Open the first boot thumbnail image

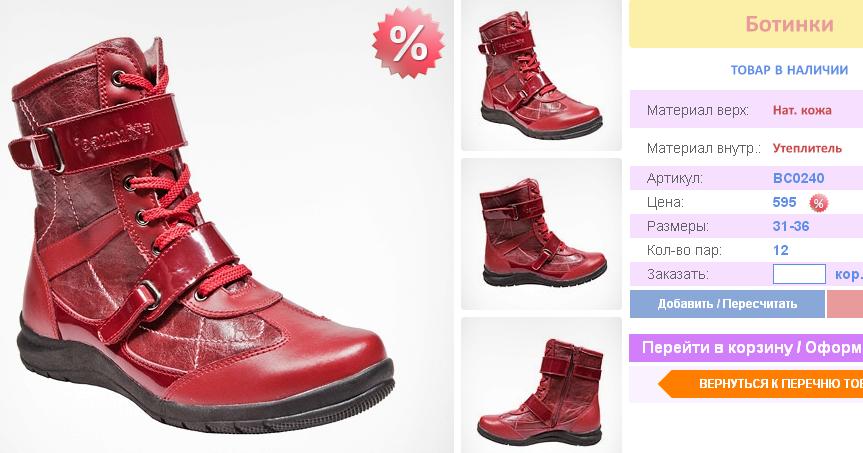pos(541,75)
